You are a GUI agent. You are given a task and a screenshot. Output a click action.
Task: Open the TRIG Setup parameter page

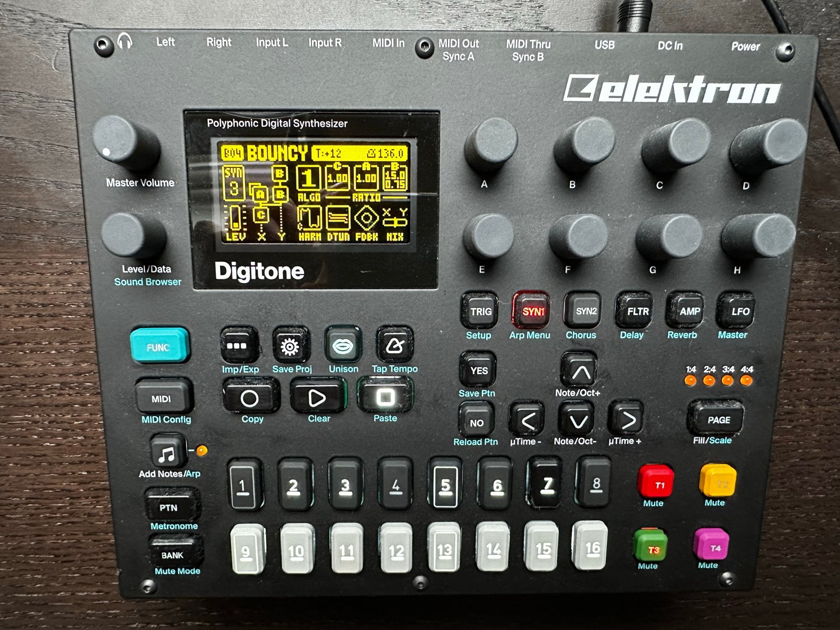tap(480, 311)
